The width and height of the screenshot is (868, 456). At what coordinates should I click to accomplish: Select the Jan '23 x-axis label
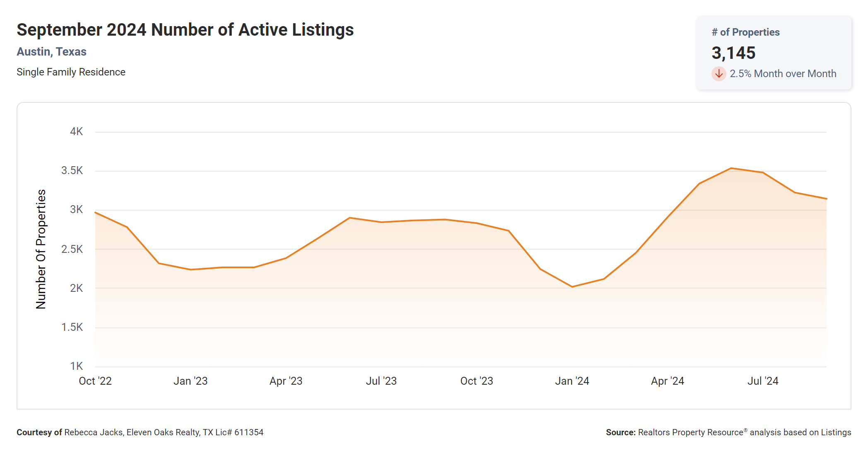click(x=190, y=381)
